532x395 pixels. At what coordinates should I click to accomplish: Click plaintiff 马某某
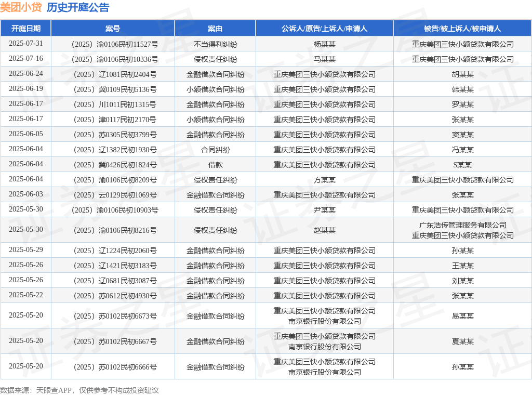[324, 59]
